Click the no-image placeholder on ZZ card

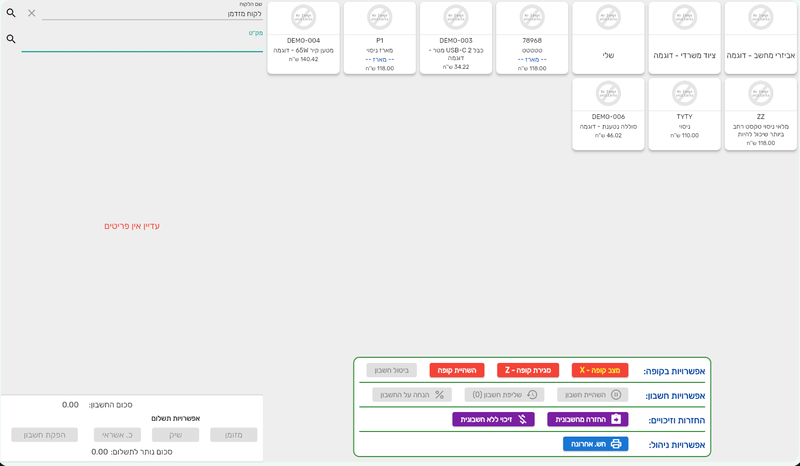click(761, 93)
